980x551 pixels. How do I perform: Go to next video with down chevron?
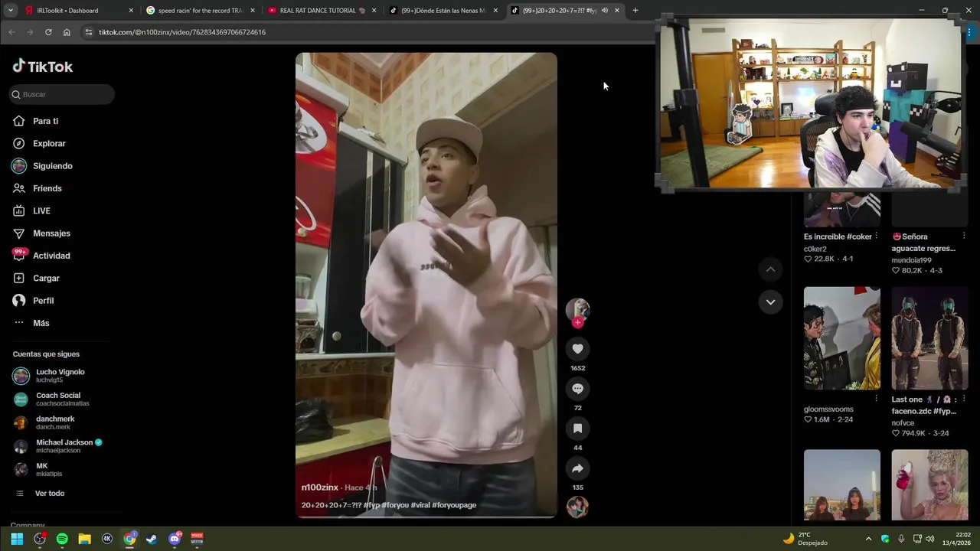point(770,302)
